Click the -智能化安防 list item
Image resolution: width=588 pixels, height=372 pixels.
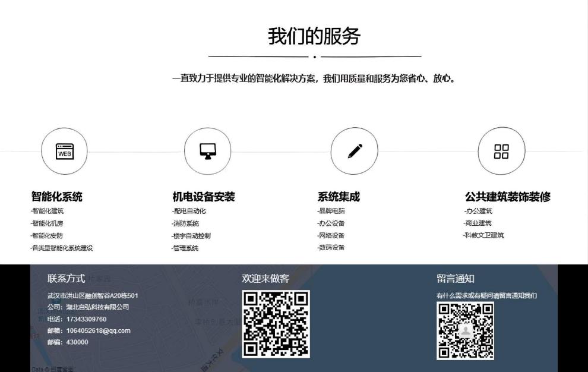tap(47, 236)
